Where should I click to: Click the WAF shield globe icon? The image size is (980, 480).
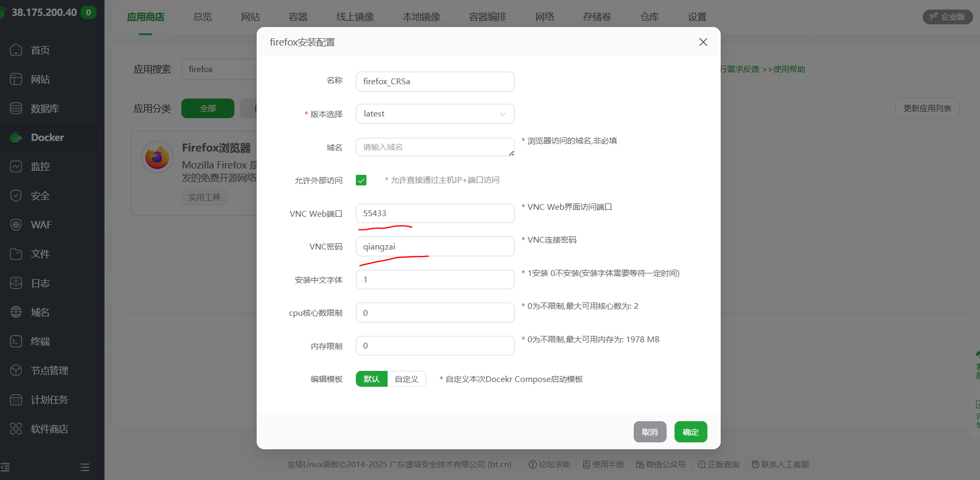point(16,225)
